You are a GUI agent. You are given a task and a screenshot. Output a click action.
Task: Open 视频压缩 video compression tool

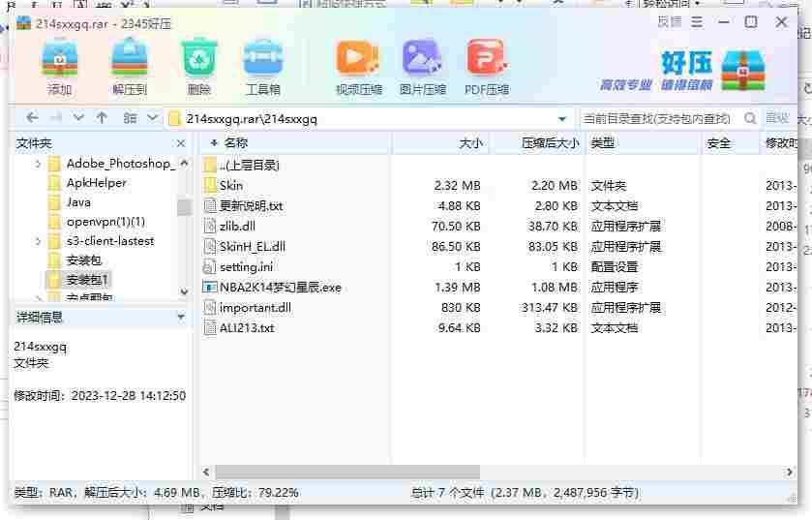coord(358,68)
